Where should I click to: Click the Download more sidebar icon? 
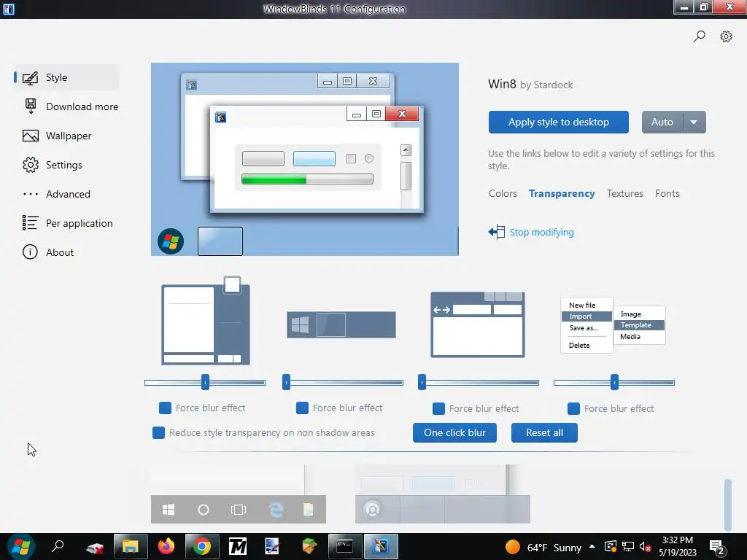click(31, 106)
